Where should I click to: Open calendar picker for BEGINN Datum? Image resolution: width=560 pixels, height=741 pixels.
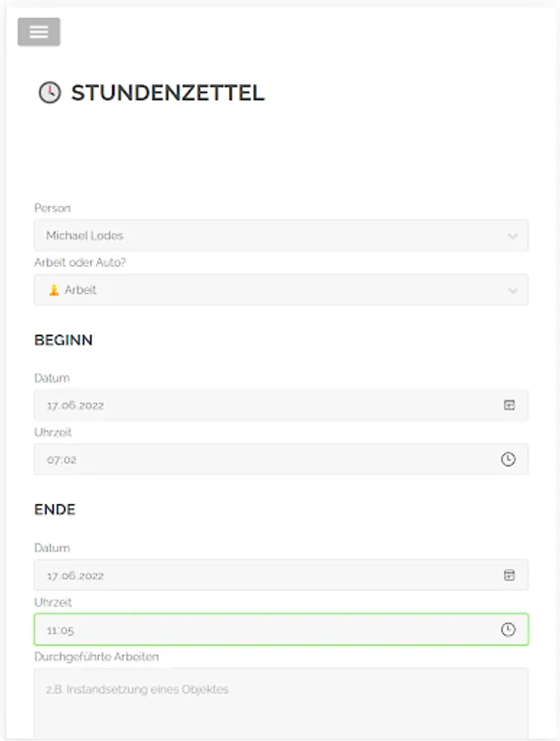(509, 405)
